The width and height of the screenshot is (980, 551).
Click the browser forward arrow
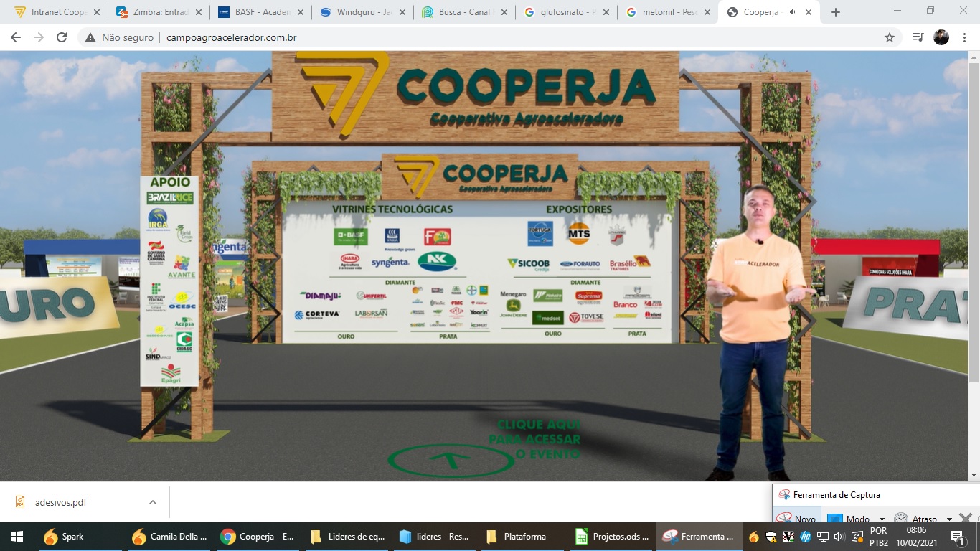pos(39,37)
